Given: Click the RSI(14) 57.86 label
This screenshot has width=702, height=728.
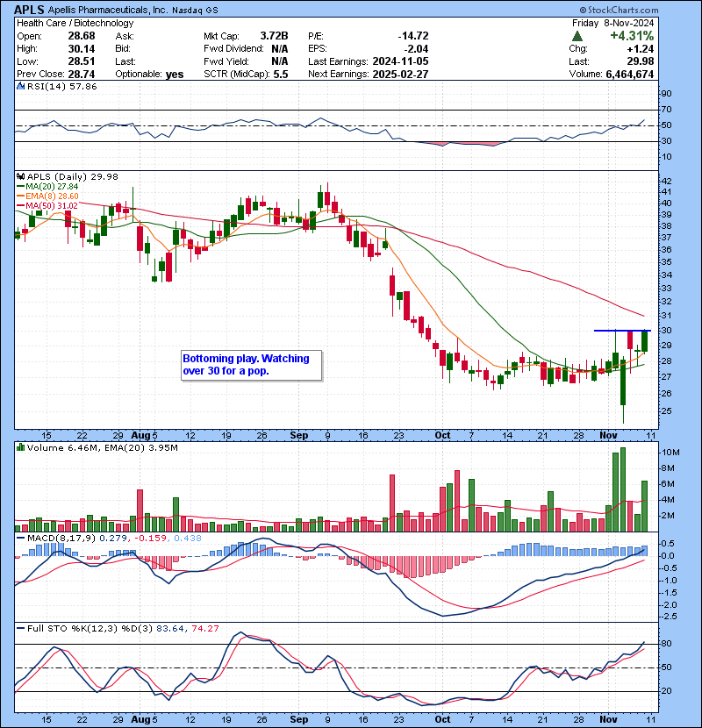Looking at the screenshot, I should 61,86.
